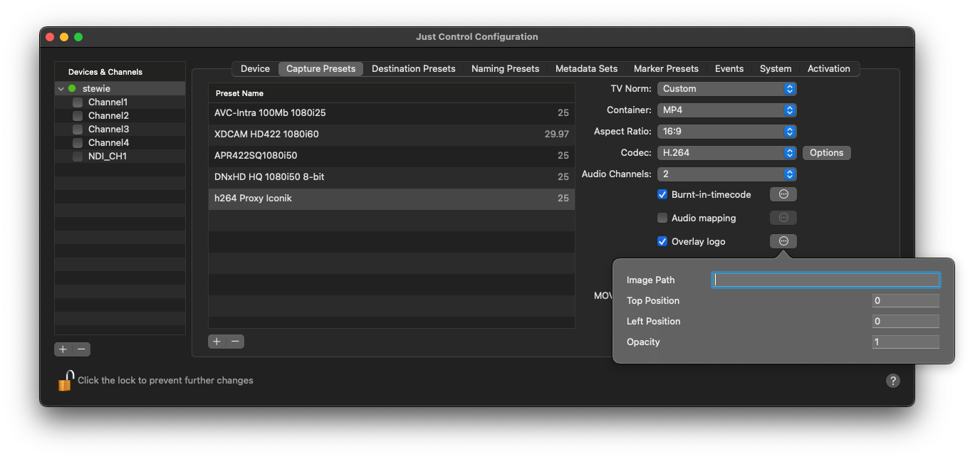Image resolution: width=980 pixels, height=459 pixels.
Task: Switch to the Device tab
Action: coord(255,69)
